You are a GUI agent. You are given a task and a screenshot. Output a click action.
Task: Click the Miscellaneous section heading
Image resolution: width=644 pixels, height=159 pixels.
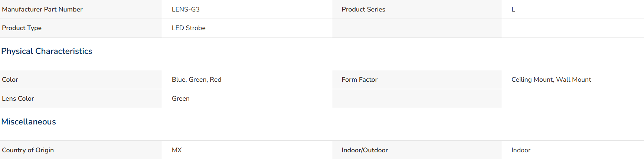click(x=29, y=122)
